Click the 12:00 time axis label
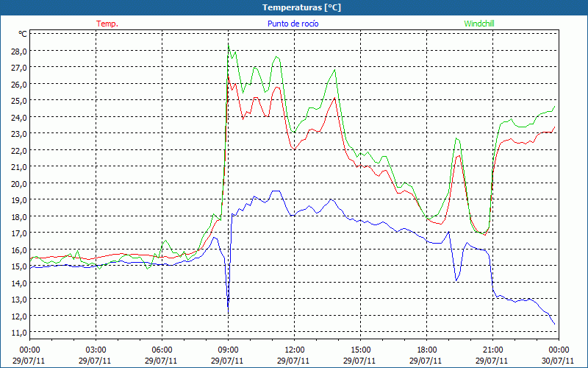588x368 pixels. click(295, 350)
